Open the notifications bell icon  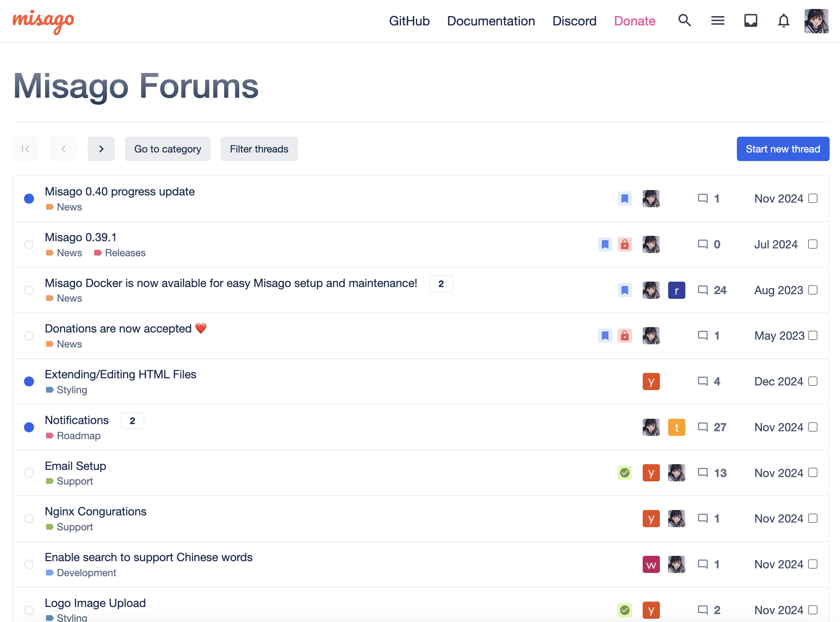[783, 21]
